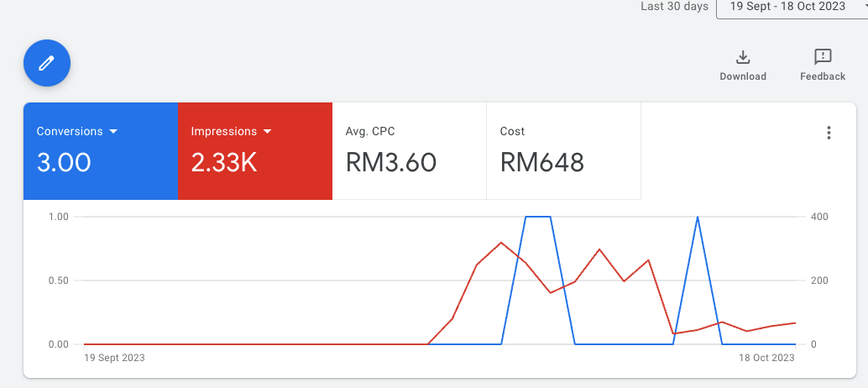This screenshot has width=868, height=388.
Task: Click the 200 right-axis label
Action: (819, 281)
